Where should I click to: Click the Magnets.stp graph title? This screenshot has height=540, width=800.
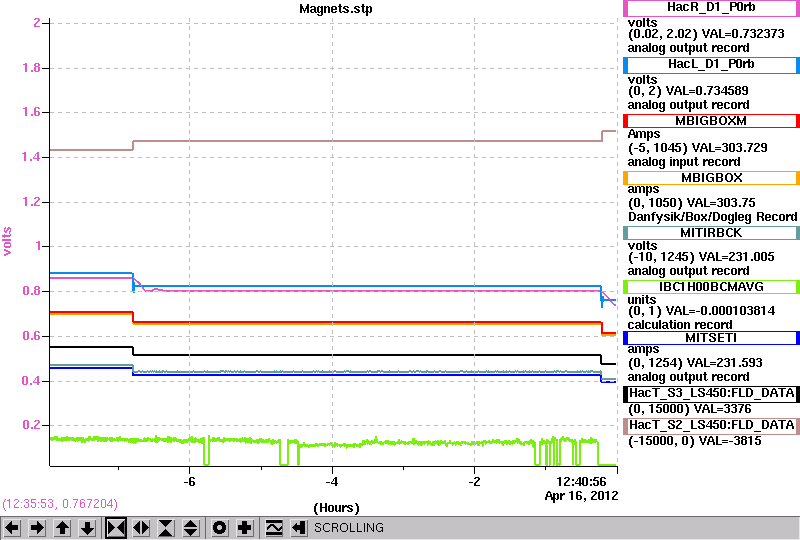click(336, 9)
